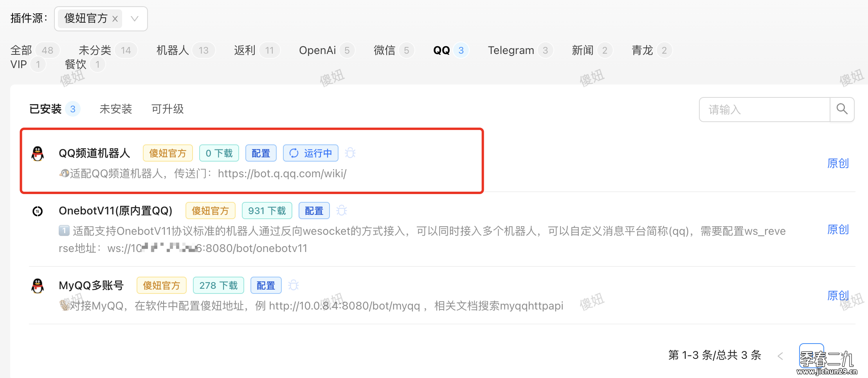Select the 新闻 category tab
The height and width of the screenshot is (378, 868).
(592, 50)
